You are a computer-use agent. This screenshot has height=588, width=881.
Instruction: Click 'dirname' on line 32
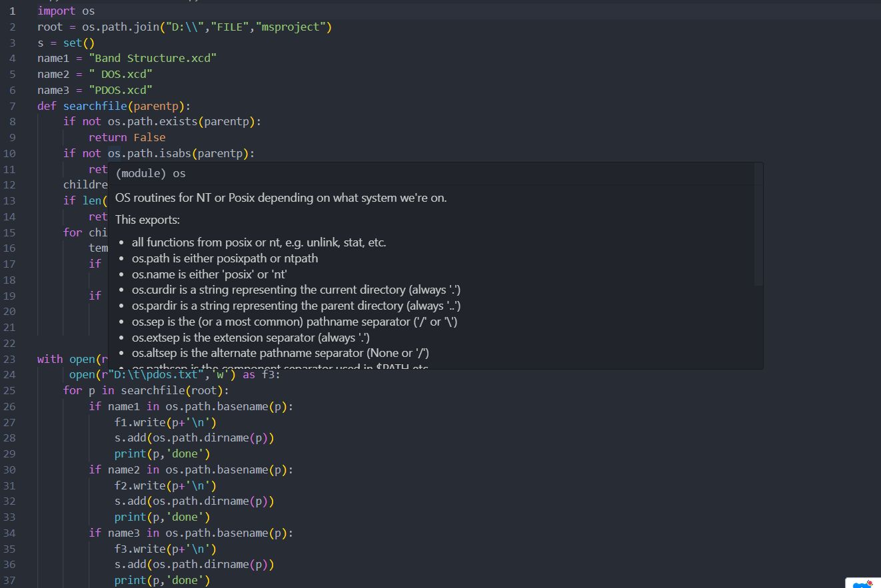227,501
